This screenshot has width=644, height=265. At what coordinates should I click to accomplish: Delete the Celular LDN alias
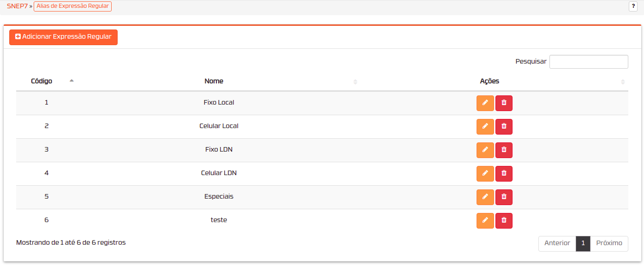pos(504,174)
